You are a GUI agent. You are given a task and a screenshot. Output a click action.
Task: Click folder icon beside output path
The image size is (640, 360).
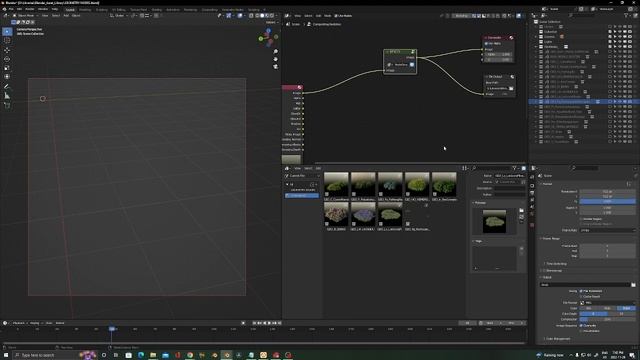tap(633, 285)
